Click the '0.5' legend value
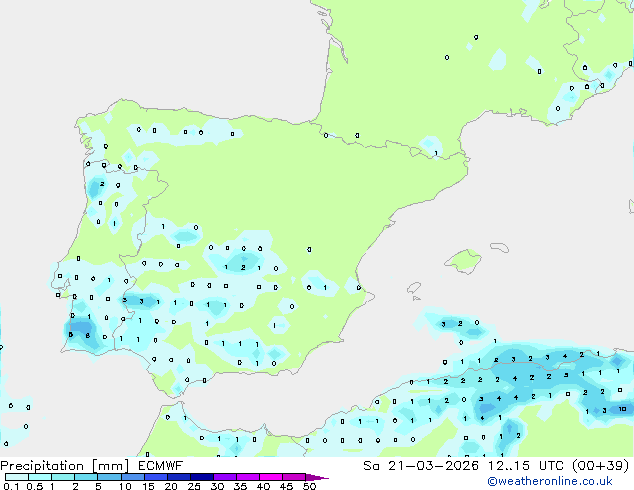The height and width of the screenshot is (490, 634). pos(35,486)
